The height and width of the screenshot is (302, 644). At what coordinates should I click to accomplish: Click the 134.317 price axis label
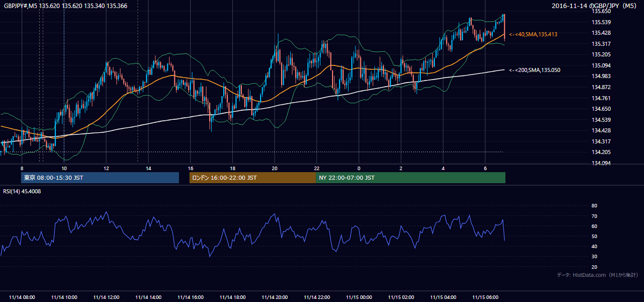601,141
